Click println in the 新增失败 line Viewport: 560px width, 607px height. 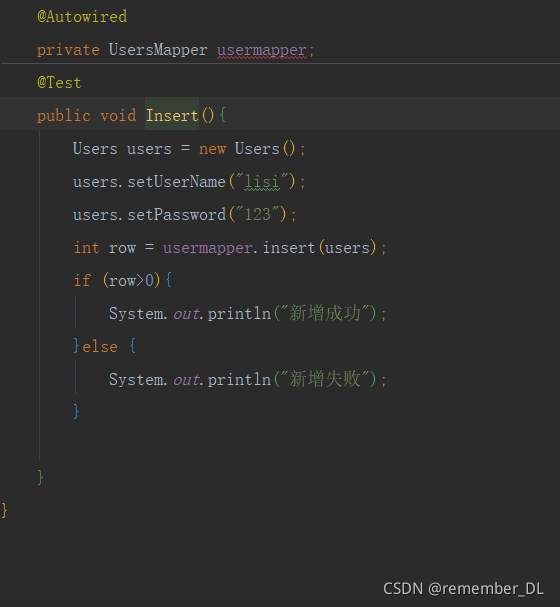(x=239, y=379)
